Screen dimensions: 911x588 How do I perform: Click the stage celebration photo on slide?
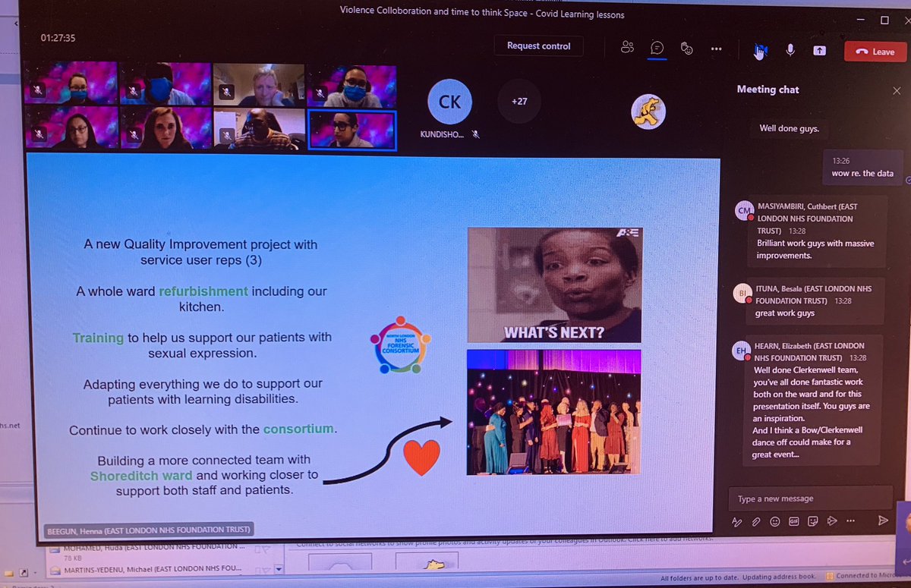point(553,412)
